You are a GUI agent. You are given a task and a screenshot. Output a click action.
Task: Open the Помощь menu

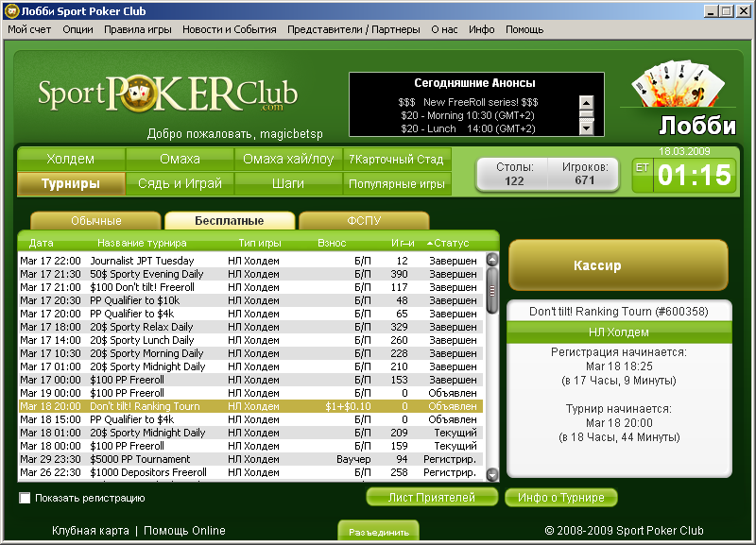524,29
